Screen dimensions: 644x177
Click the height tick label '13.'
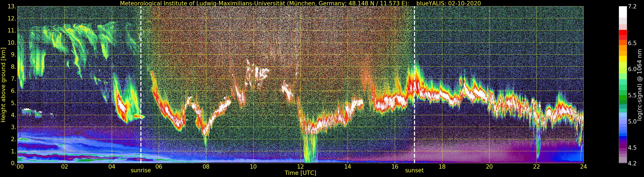12,7
